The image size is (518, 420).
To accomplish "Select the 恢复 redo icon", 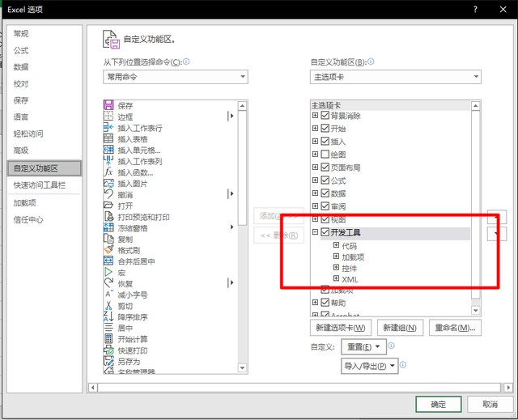I will (108, 283).
